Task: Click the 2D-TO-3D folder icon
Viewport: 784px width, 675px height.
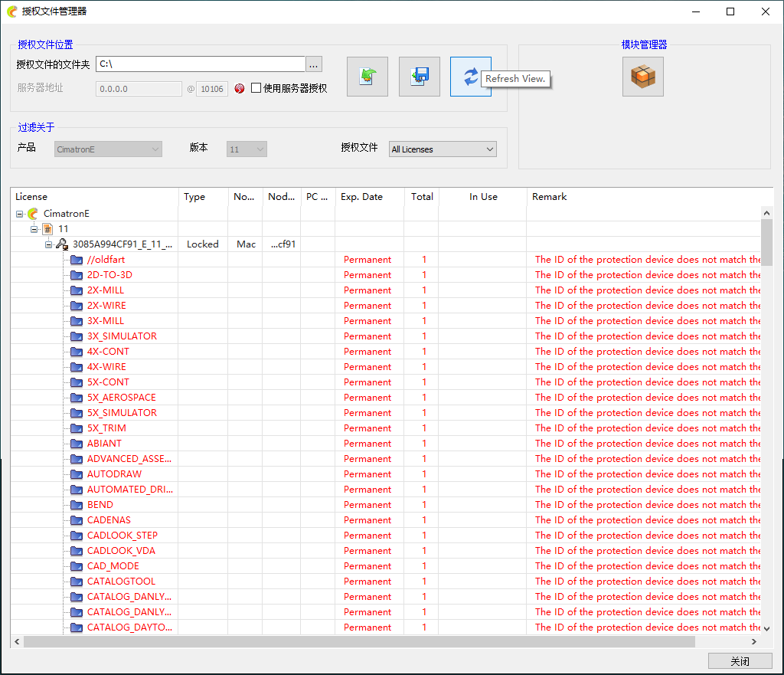Action: coord(77,275)
